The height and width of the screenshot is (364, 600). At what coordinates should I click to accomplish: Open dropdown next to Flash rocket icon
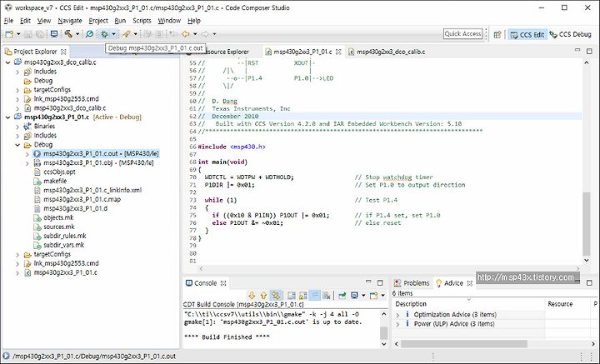pos(136,34)
